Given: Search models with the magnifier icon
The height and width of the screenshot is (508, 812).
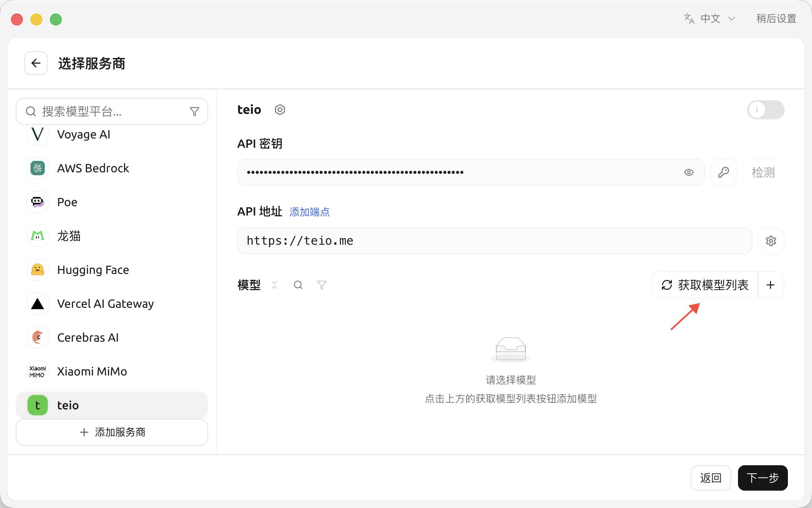Looking at the screenshot, I should click(298, 285).
